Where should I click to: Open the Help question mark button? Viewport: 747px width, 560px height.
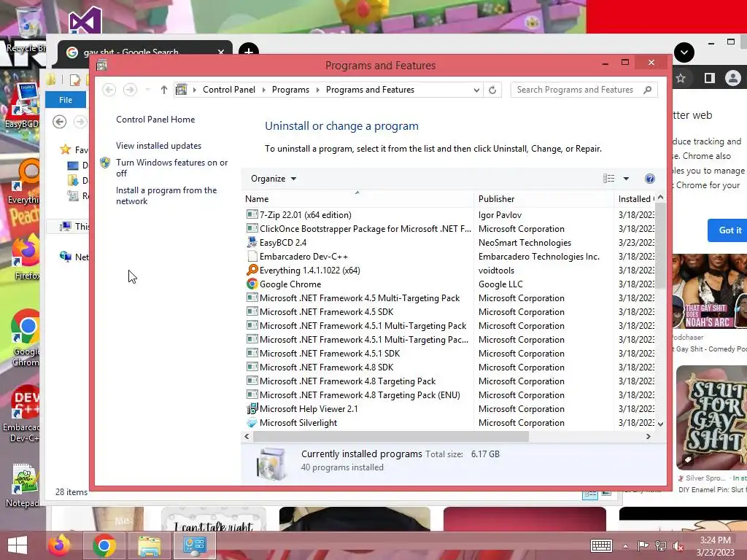click(x=650, y=179)
